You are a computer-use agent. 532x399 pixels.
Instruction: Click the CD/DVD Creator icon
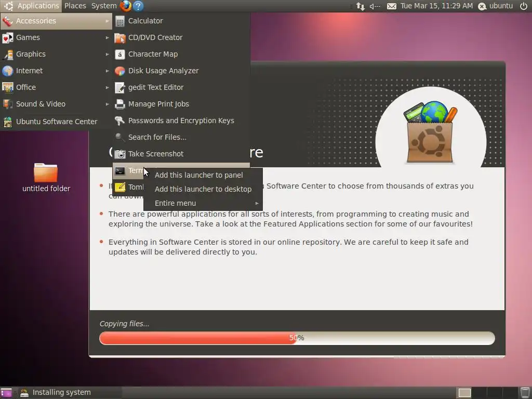[x=120, y=37]
